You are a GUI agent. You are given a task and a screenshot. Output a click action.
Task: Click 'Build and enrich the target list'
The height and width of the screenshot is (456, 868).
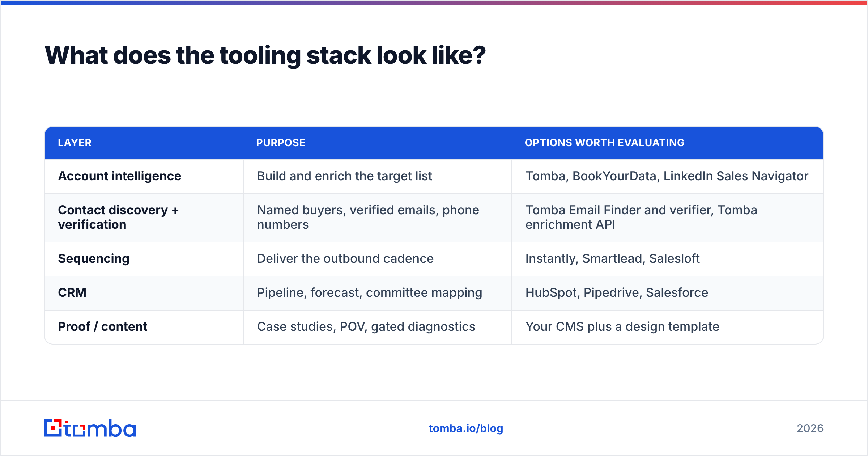click(345, 176)
